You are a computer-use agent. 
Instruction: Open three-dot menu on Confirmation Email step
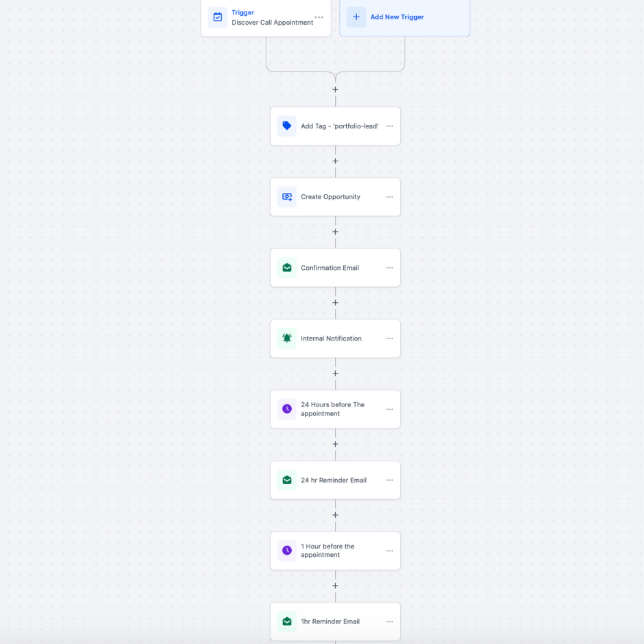[x=389, y=268]
